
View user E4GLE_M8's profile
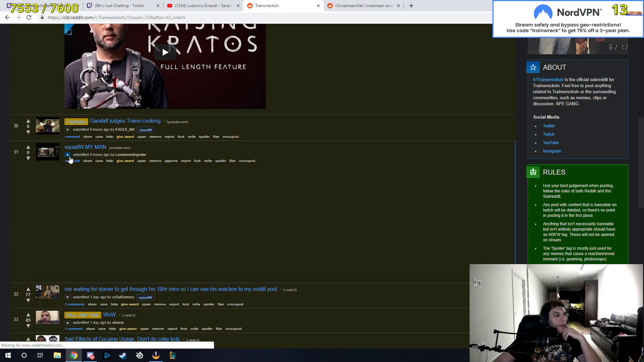tap(125, 130)
